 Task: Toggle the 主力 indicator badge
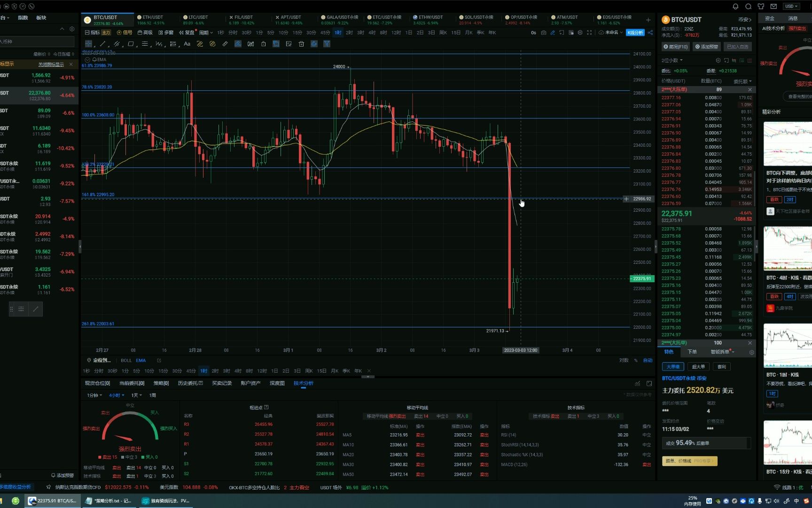click(x=106, y=33)
